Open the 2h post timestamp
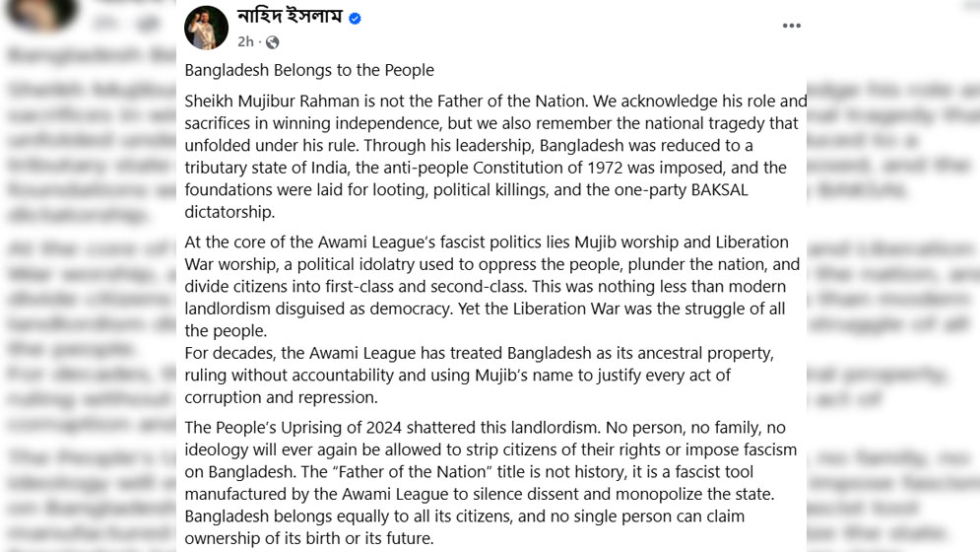 (245, 42)
